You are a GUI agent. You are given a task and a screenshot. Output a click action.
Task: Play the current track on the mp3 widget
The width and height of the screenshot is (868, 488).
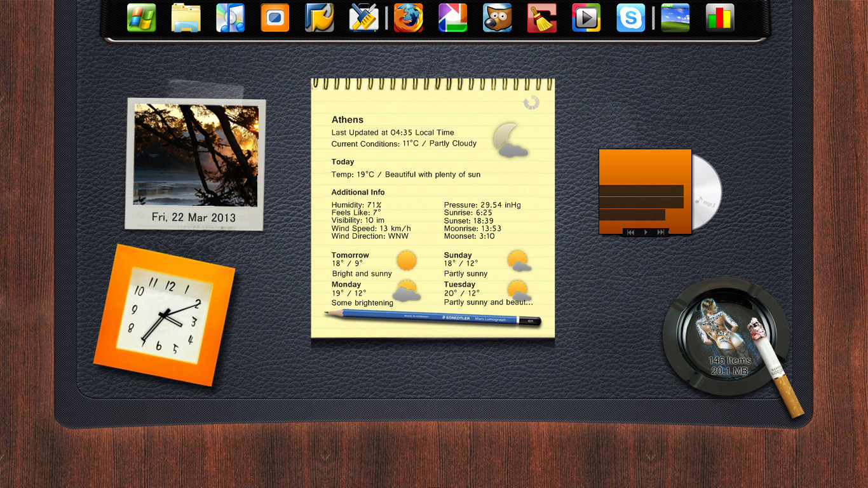click(x=646, y=233)
